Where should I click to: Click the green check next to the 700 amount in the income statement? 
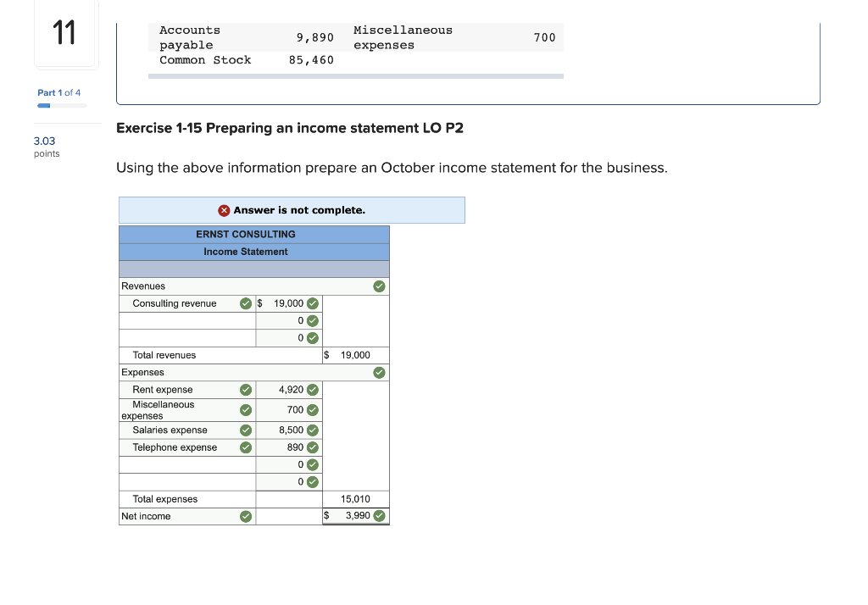pyautogui.click(x=313, y=410)
